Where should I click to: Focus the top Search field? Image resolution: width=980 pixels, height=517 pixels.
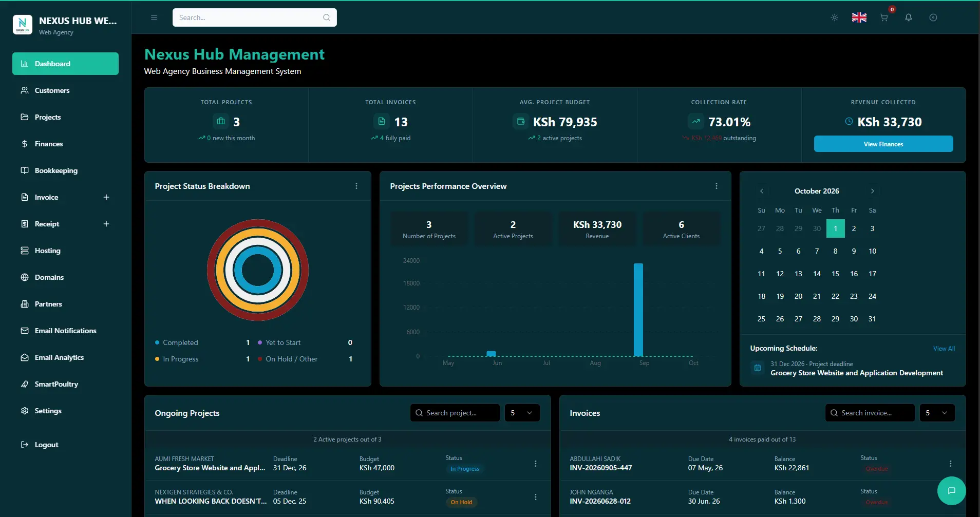(255, 17)
